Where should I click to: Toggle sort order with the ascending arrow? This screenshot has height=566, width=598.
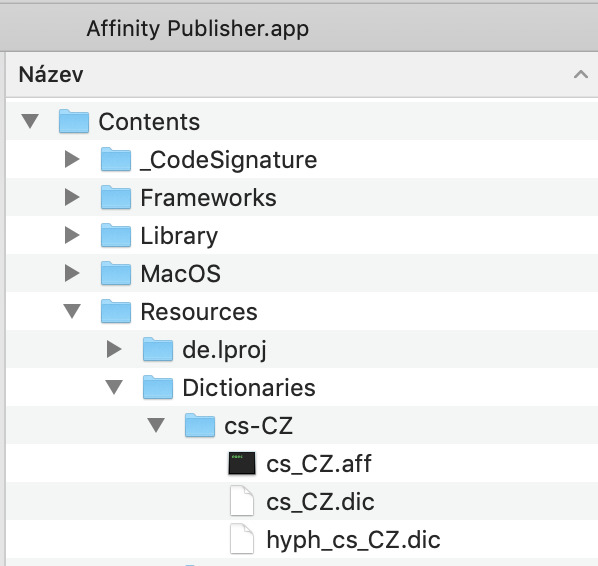coord(581,74)
